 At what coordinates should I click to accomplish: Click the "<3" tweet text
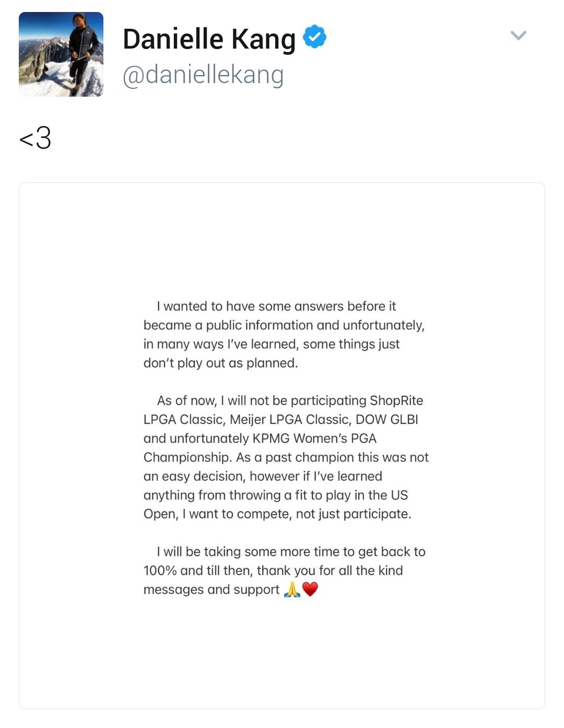35,138
